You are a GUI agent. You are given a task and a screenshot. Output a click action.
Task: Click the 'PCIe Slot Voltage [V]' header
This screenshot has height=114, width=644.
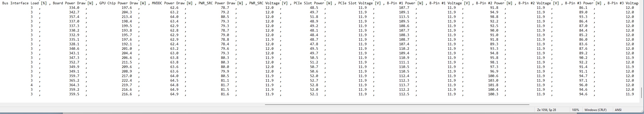coord(360,3)
